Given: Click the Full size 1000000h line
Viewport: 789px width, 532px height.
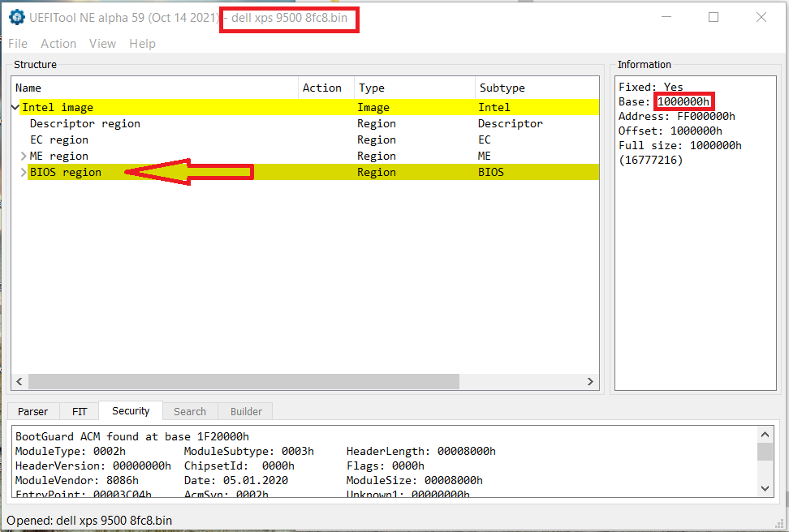Looking at the screenshot, I should click(x=679, y=145).
